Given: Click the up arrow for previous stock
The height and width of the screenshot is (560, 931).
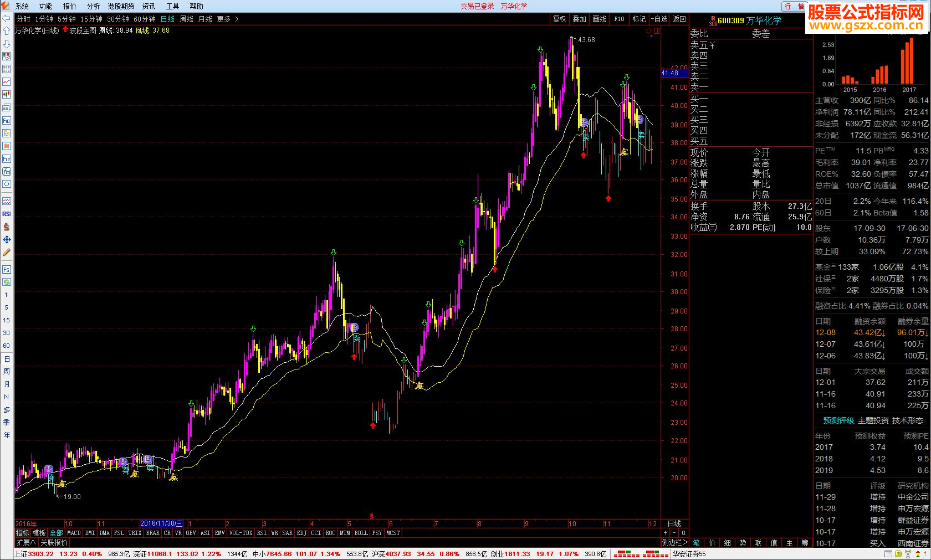Looking at the screenshot, I should click(7, 31).
